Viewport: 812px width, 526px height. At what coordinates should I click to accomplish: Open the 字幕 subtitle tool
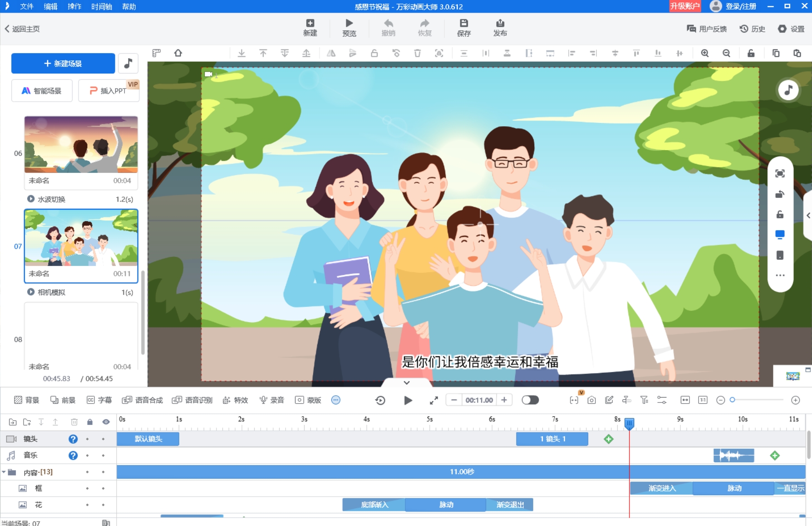(x=99, y=400)
